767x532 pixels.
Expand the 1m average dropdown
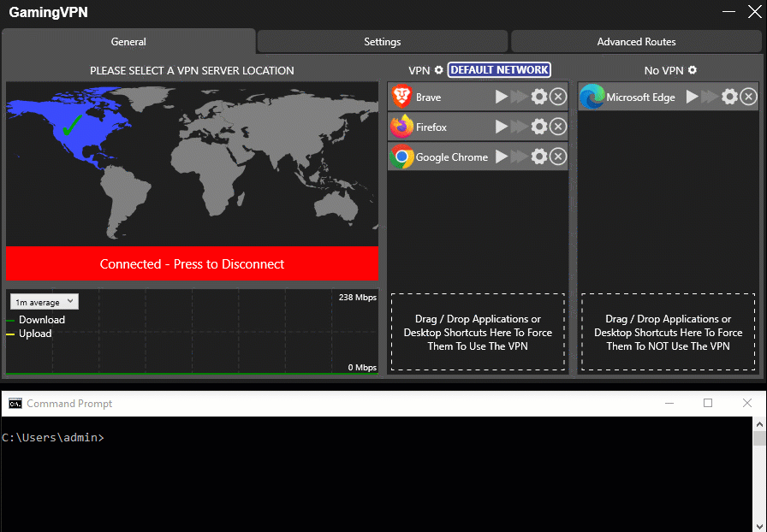(x=45, y=302)
